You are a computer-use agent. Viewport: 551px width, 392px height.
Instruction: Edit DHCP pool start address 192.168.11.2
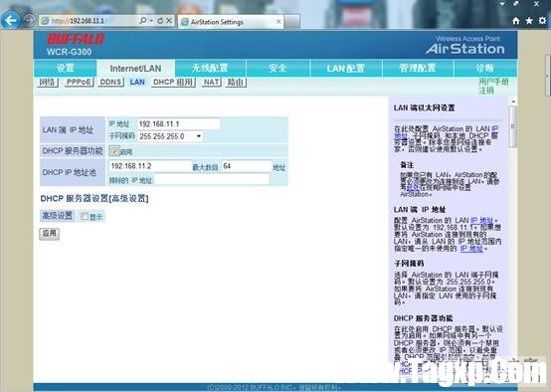pos(150,166)
